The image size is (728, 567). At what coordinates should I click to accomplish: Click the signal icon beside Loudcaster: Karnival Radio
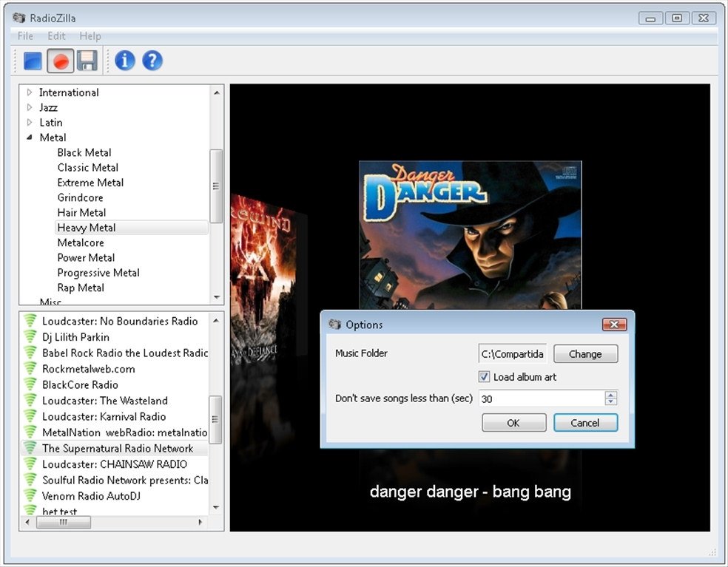(30, 415)
